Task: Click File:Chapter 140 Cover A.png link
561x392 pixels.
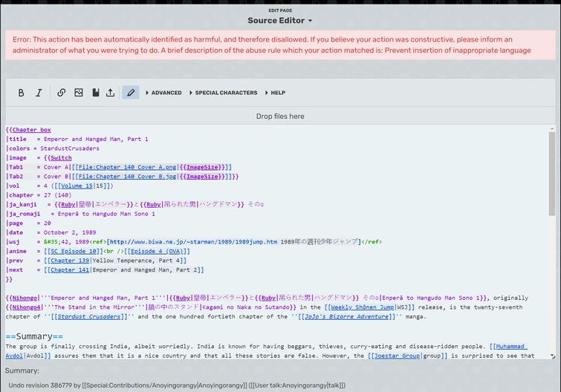Action: click(127, 167)
